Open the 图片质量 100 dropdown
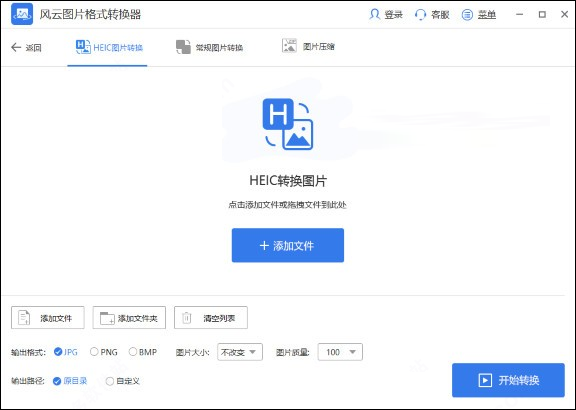This screenshot has height=410, width=576. click(x=340, y=352)
